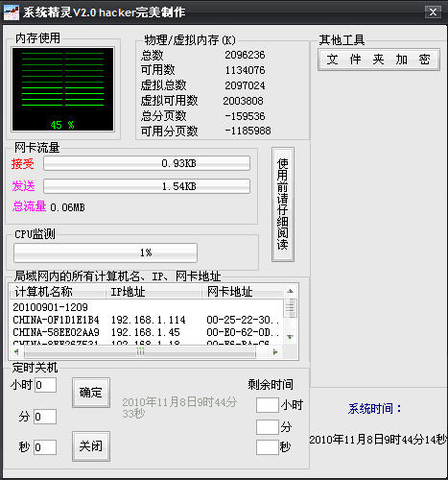
Task: Click the horizontal scrollbar's right arrow
Action: pos(275,351)
